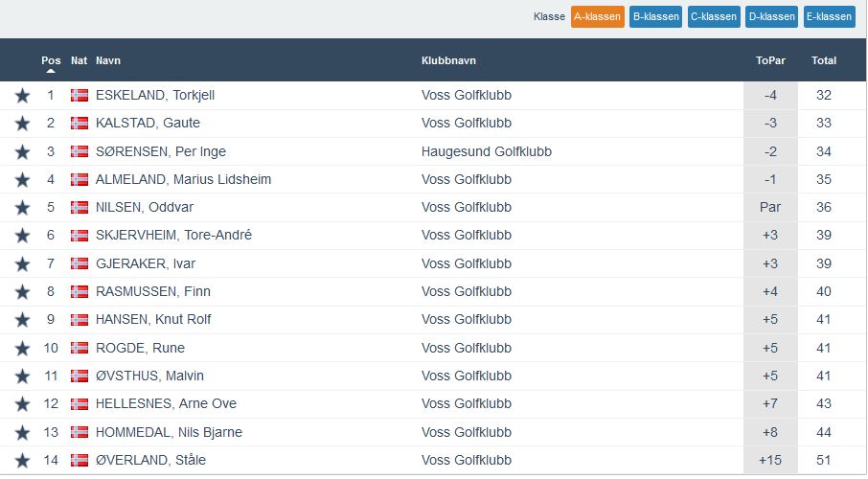Sort the table by Pos column
Screen dimensions: 868x479
[x=51, y=60]
